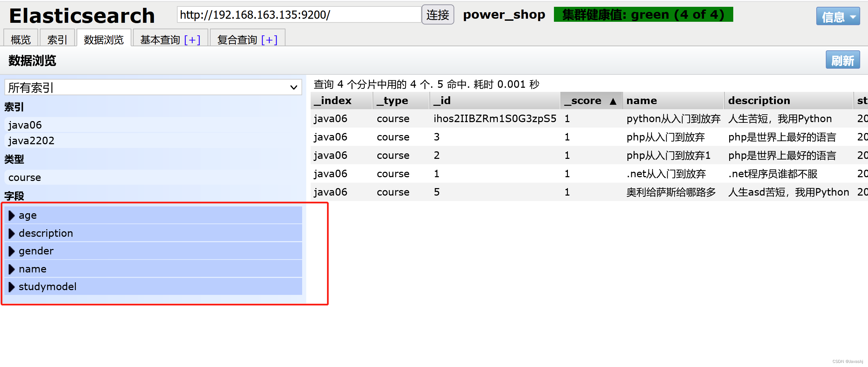Viewport: 868px width, 367px height.
Task: Add new 基本查询 tab with [+]
Action: (x=192, y=40)
